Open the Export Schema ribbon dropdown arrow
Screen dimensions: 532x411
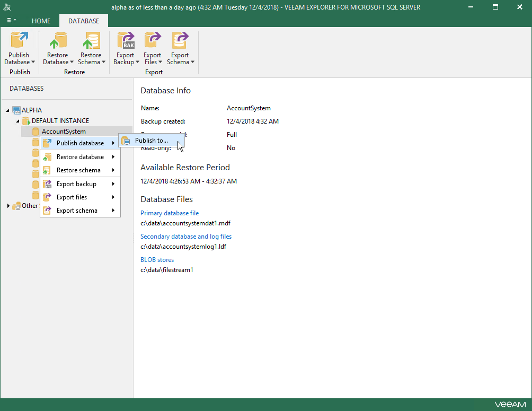tap(192, 62)
